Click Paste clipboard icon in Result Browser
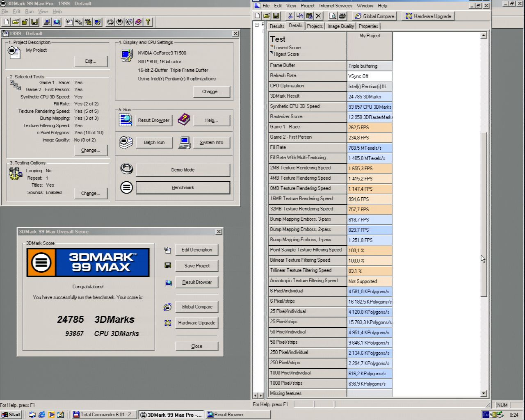 pyautogui.click(x=309, y=16)
